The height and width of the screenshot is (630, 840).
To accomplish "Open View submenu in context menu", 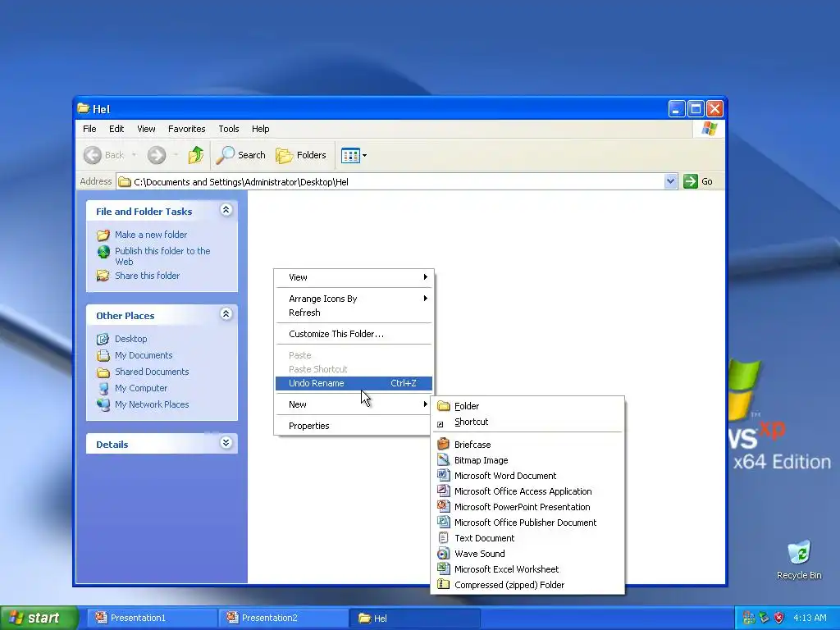I will coord(354,277).
